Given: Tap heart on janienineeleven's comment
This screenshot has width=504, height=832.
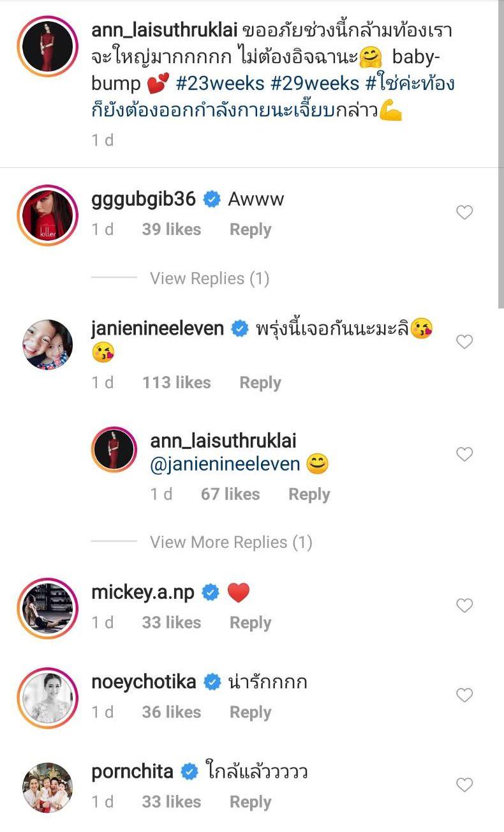Looking at the screenshot, I should point(464,342).
